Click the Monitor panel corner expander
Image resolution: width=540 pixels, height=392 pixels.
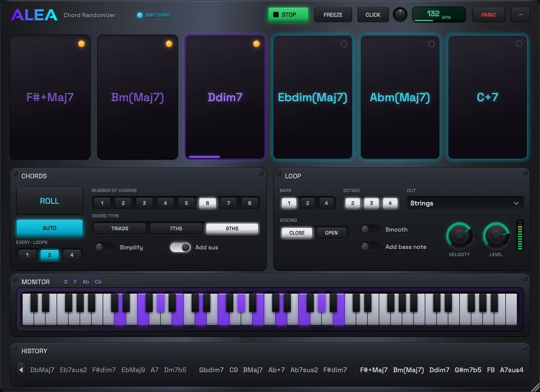click(x=525, y=278)
